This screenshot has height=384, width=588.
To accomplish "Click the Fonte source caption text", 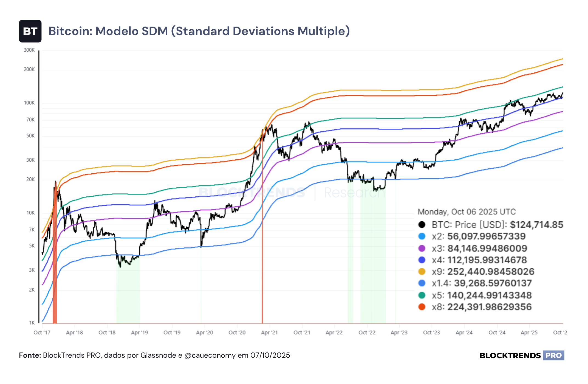I will [x=154, y=355].
